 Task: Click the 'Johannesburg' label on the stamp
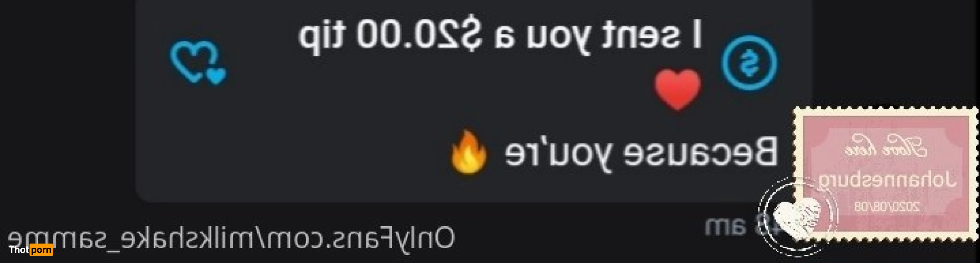(887, 180)
